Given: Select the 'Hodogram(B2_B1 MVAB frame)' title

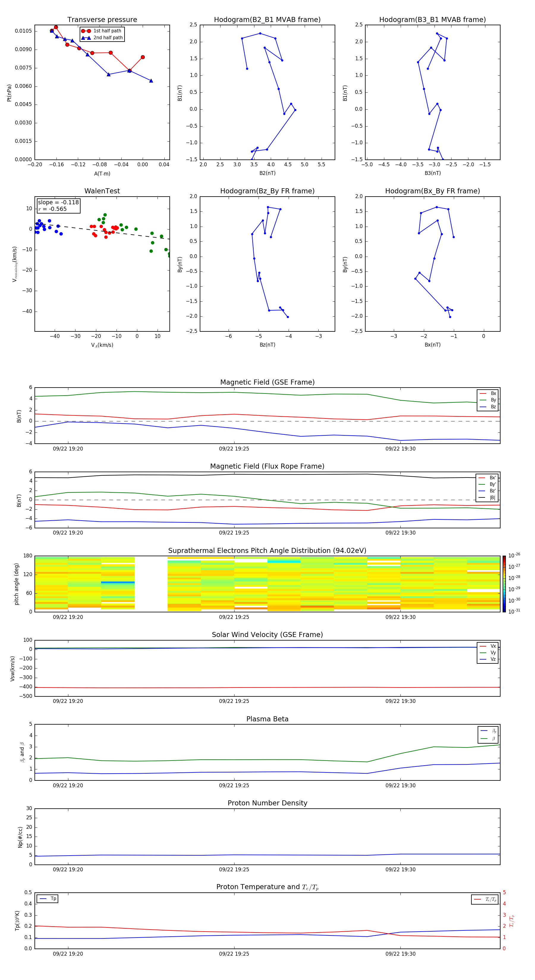Looking at the screenshot, I should pos(267,20).
